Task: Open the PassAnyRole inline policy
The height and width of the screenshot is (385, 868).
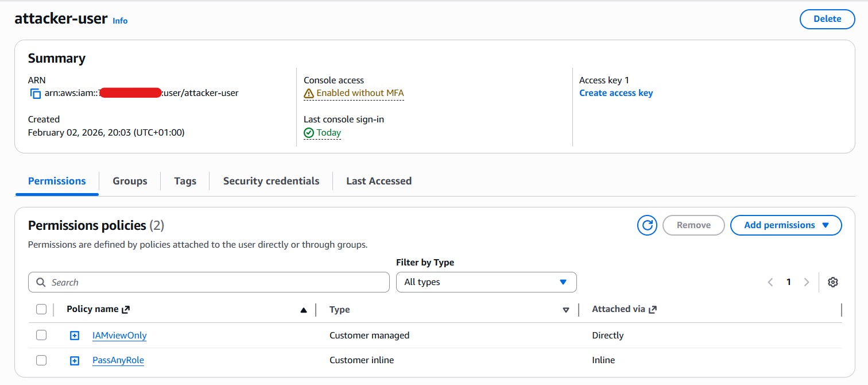Action: 119,360
